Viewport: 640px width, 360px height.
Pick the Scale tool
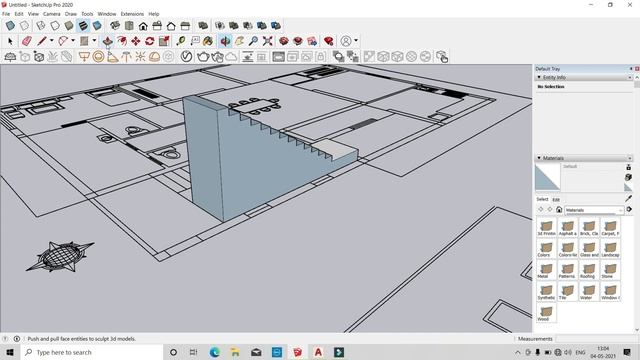[164, 41]
